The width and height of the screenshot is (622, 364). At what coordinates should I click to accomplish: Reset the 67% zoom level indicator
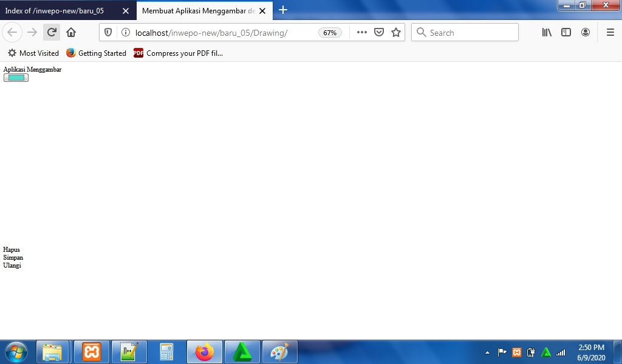click(330, 33)
